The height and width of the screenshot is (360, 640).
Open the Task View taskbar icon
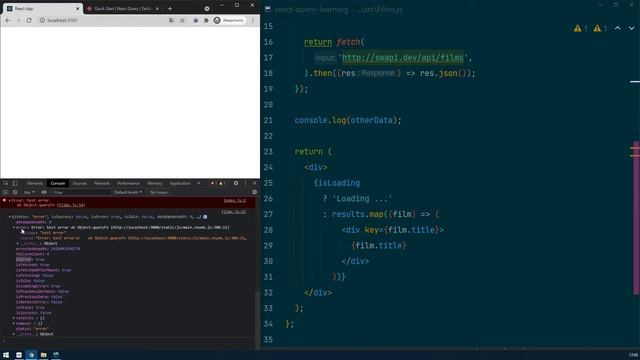tap(19, 355)
